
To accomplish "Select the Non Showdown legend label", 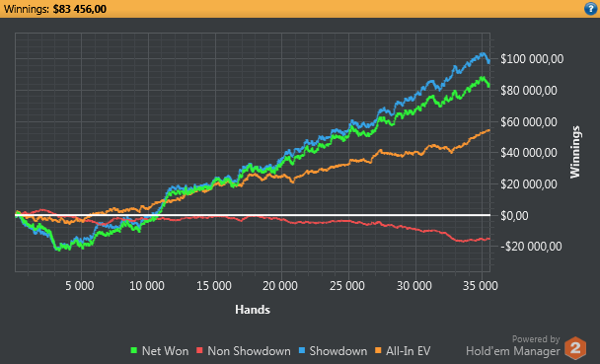I will coord(249,351).
